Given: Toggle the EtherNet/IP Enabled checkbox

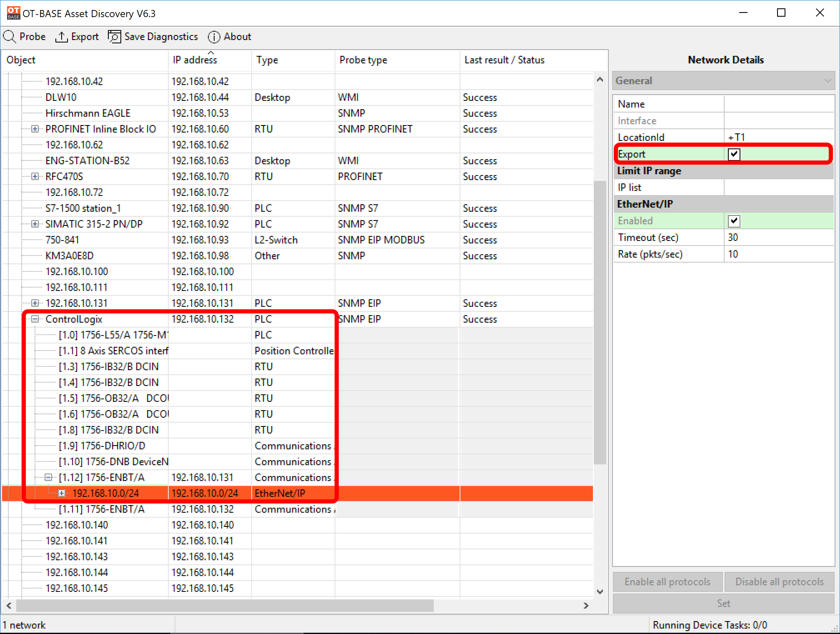Looking at the screenshot, I should point(734,221).
